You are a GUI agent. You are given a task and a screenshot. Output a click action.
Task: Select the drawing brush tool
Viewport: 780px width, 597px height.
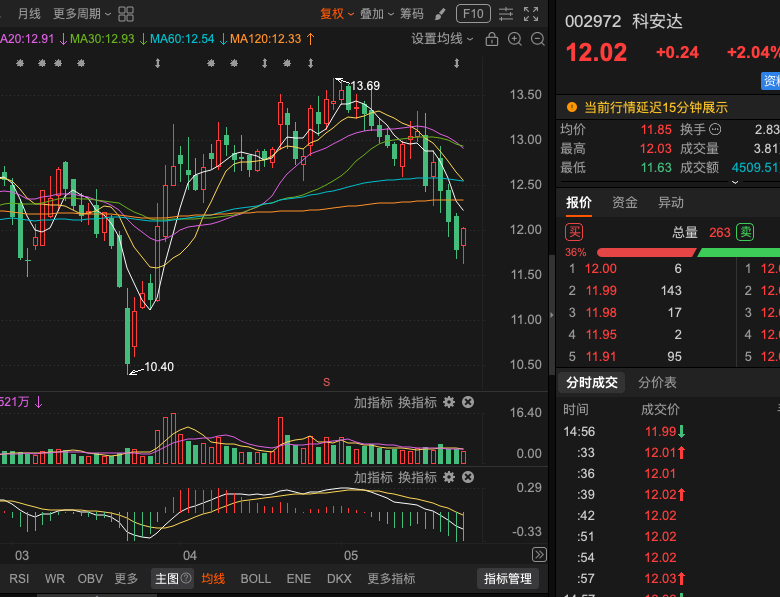[440, 14]
